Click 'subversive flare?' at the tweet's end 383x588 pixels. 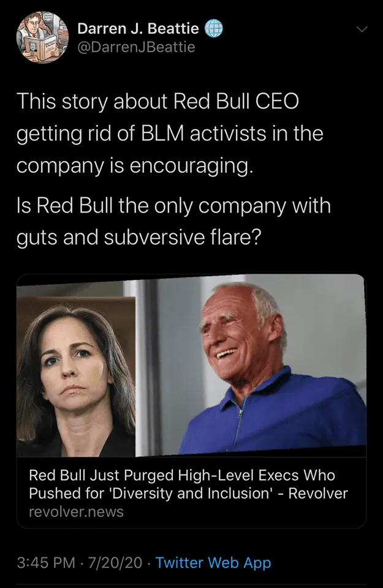(183, 238)
